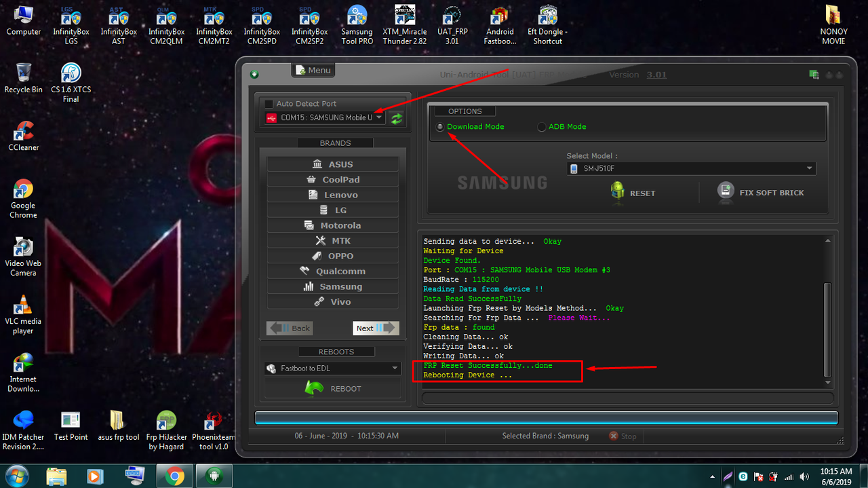Open Test Point desktop file
The width and height of the screenshot is (868, 488).
tap(71, 426)
